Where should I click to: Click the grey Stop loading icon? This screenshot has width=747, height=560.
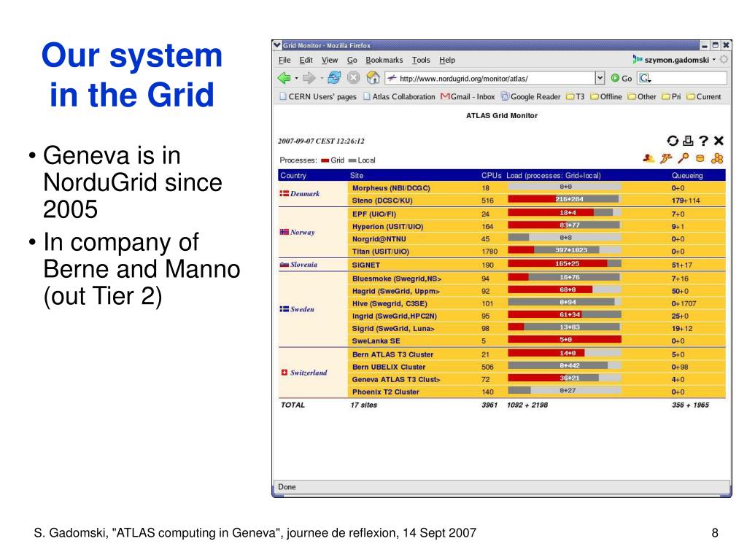click(353, 77)
